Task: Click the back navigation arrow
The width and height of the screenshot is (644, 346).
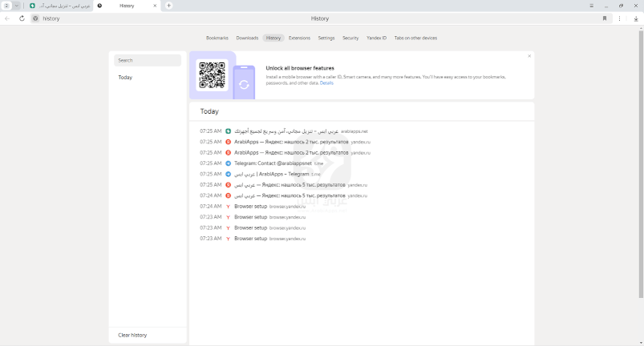Action: coord(8,18)
